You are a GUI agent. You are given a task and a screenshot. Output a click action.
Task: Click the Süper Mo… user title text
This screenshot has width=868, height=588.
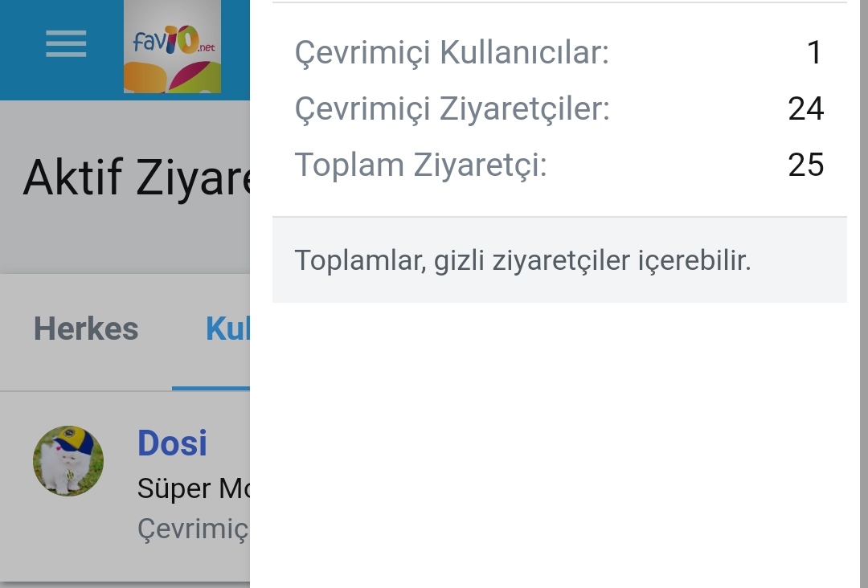point(193,488)
